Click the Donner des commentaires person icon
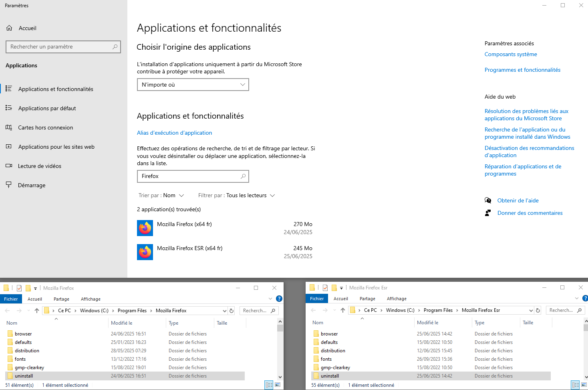This screenshot has height=390, width=588. [x=488, y=213]
